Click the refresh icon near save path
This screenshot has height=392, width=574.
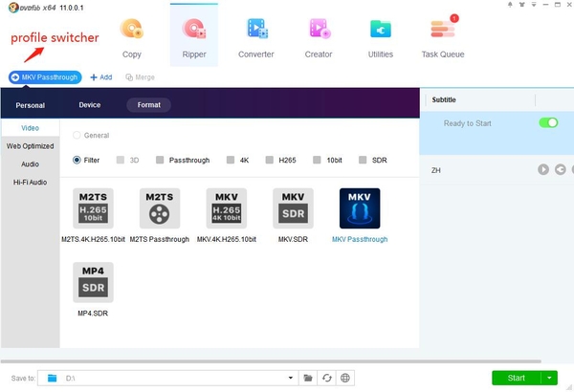(326, 378)
